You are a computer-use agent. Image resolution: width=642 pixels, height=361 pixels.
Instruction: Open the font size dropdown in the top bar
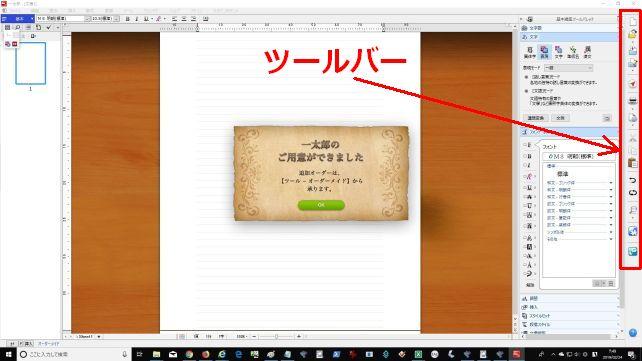point(116,19)
